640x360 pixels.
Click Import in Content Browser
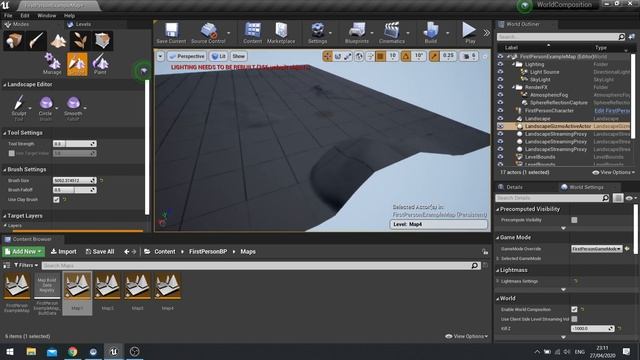[63, 251]
